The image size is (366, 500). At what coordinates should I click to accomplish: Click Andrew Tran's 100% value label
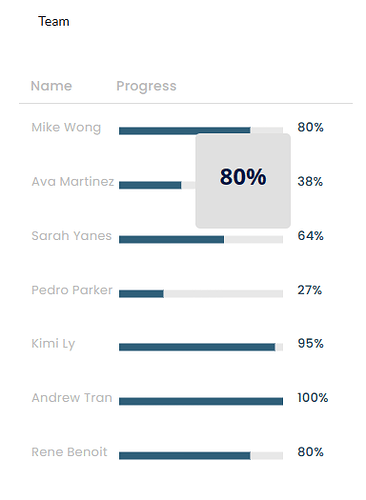[313, 398]
